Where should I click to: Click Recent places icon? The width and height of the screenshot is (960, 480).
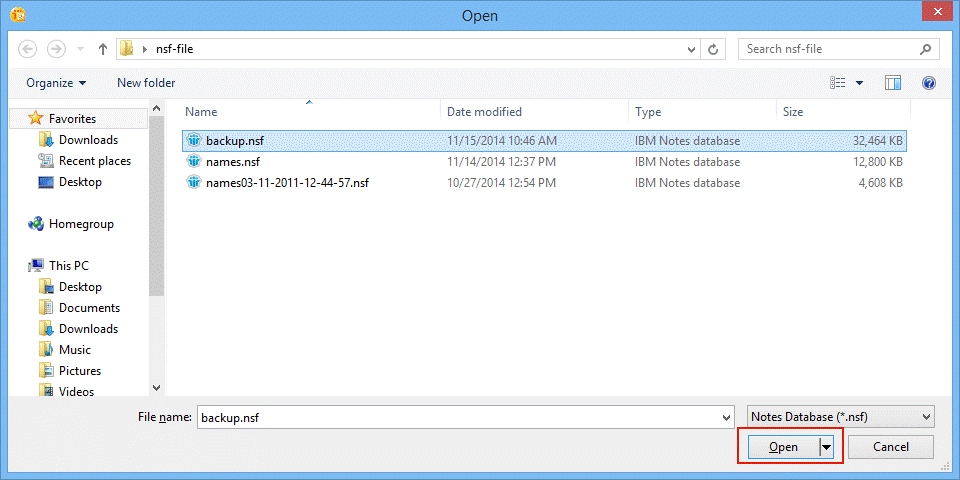click(46, 161)
